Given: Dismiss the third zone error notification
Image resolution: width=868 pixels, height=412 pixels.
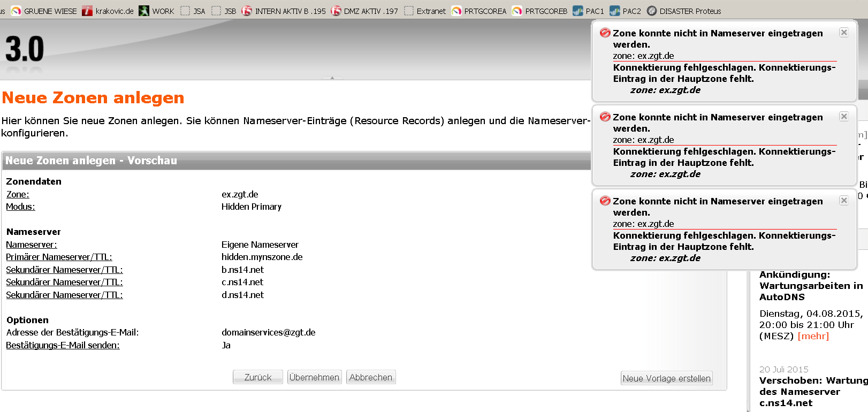Looking at the screenshot, I should pos(844,201).
